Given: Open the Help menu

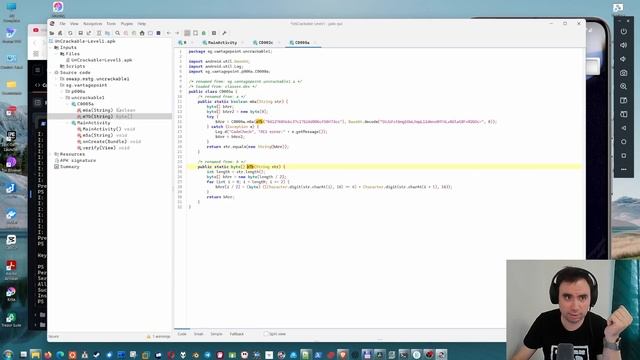Looking at the screenshot, I should pos(141,24).
